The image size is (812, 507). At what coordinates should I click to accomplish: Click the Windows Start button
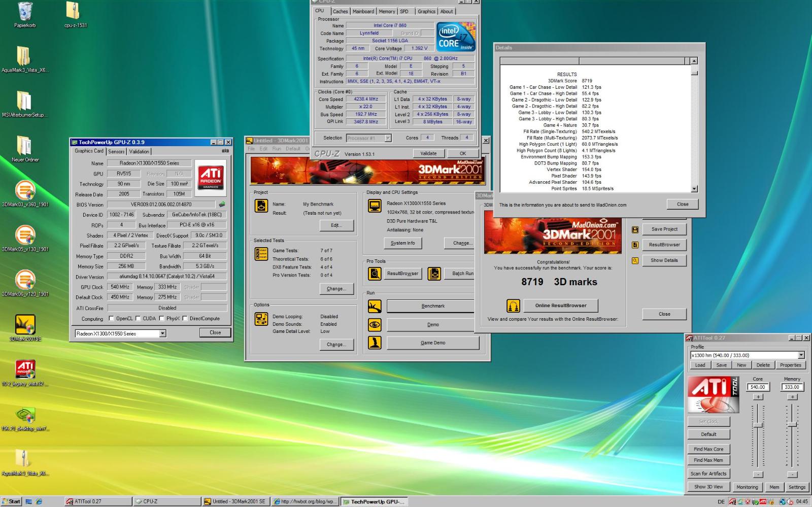pyautogui.click(x=11, y=501)
